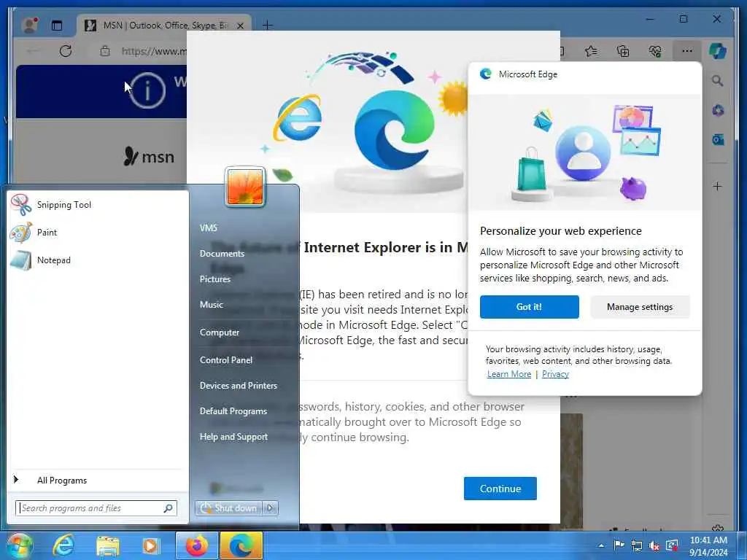The width and height of the screenshot is (747, 560).
Task: Open the Privacy link
Action: tap(555, 374)
